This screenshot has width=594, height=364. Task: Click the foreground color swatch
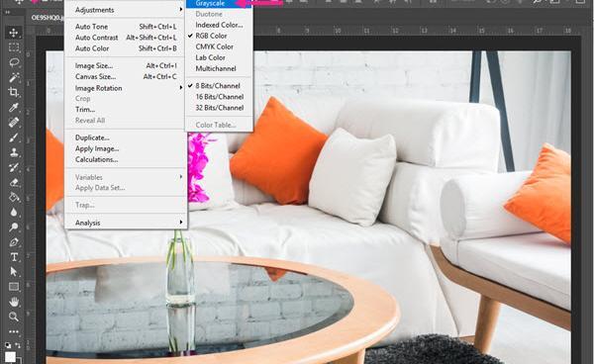pos(10,356)
